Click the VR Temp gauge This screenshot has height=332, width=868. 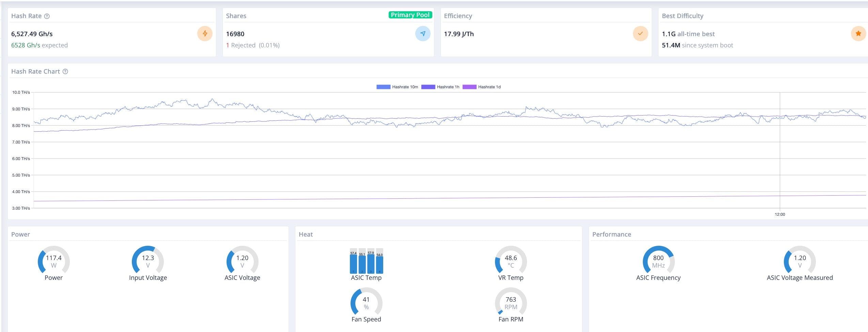511,261
